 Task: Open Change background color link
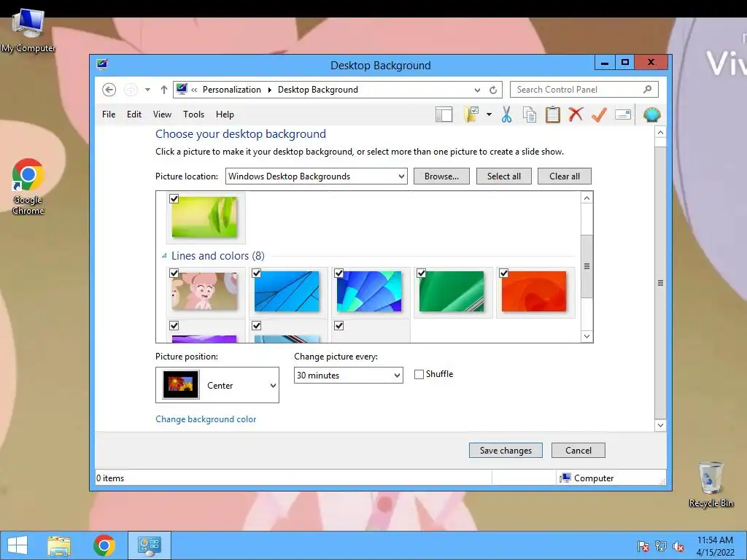point(206,419)
